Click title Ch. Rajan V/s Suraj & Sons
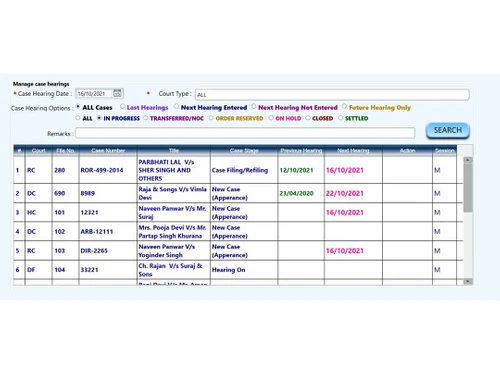This screenshot has height=375, width=500. [x=170, y=270]
